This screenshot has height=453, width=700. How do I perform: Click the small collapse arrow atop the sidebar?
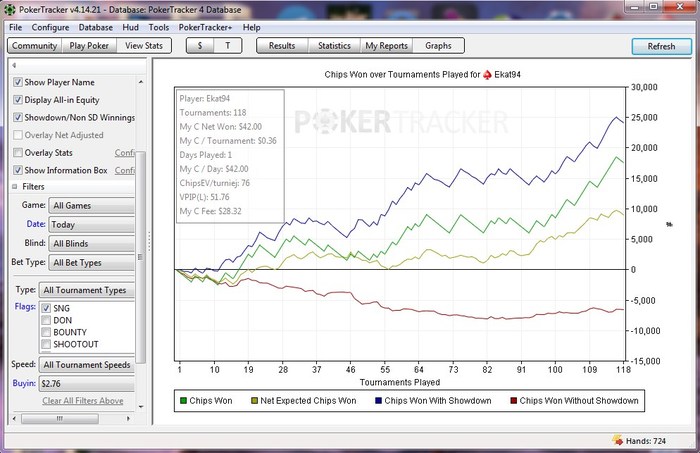14,65
